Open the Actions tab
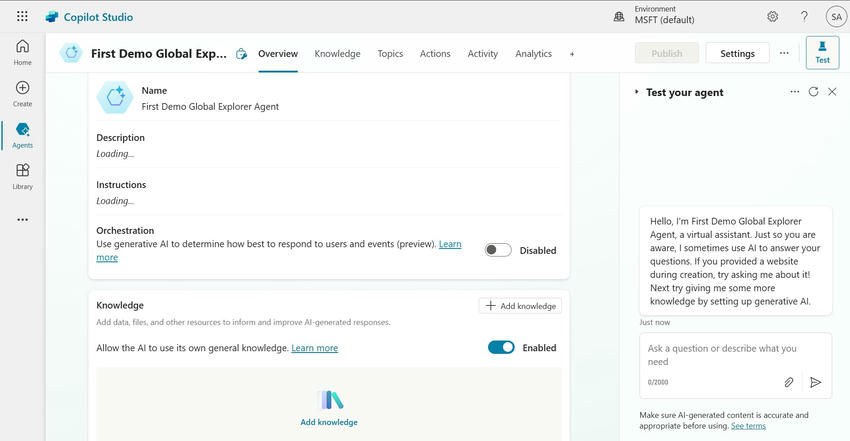The height and width of the screenshot is (441, 850). pyautogui.click(x=435, y=54)
